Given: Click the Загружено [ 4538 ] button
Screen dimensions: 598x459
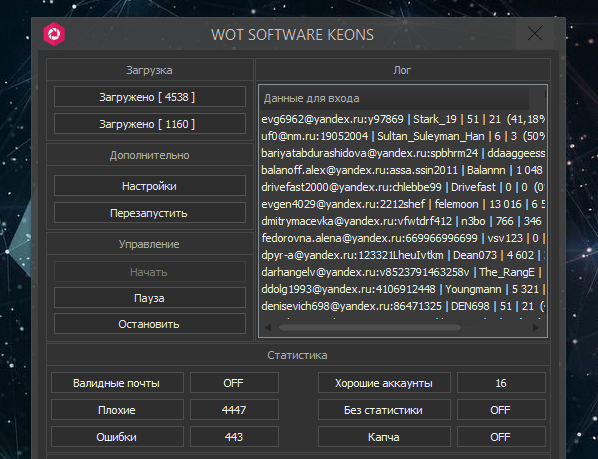Looking at the screenshot, I should point(150,97).
